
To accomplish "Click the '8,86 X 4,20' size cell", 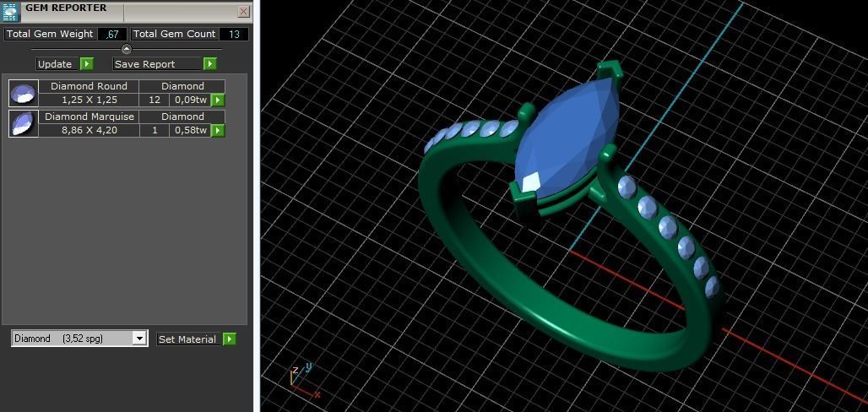I will tap(90, 131).
